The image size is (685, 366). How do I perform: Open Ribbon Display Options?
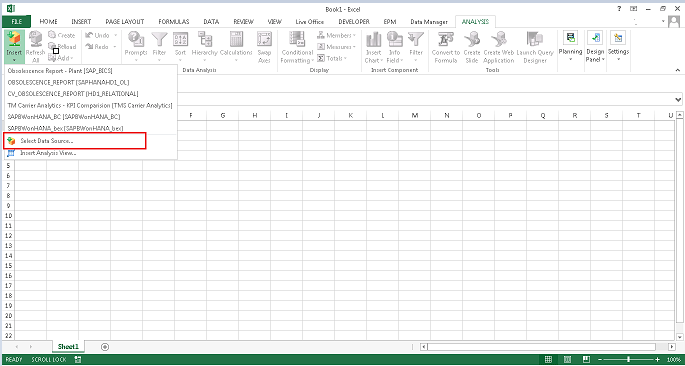633,9
